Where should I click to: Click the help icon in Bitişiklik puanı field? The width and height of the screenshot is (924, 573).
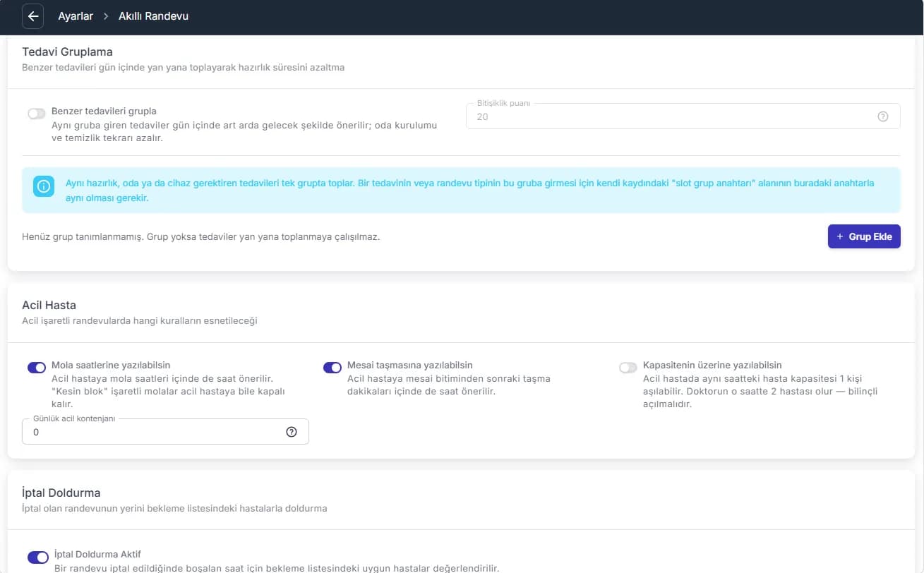(x=882, y=116)
